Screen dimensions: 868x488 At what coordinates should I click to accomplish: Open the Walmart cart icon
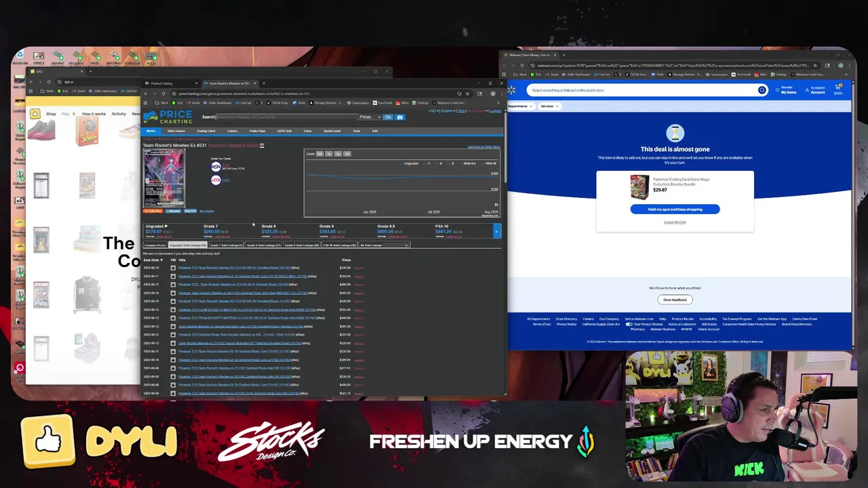[837, 87]
